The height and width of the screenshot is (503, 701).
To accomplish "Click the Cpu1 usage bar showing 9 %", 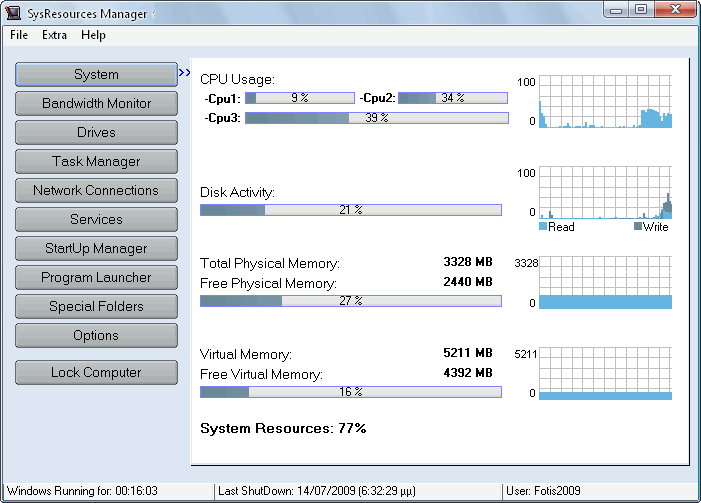I will pos(300,98).
